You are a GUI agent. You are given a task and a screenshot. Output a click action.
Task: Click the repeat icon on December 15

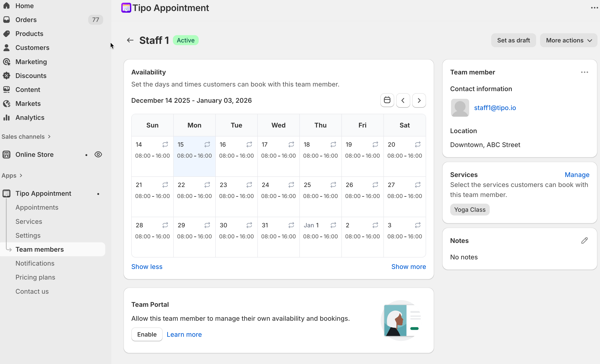(207, 144)
